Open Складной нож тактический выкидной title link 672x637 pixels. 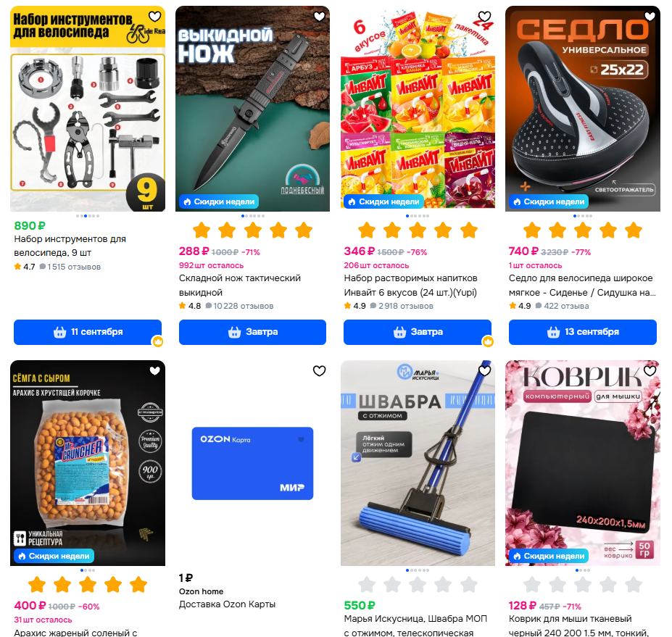(x=239, y=286)
